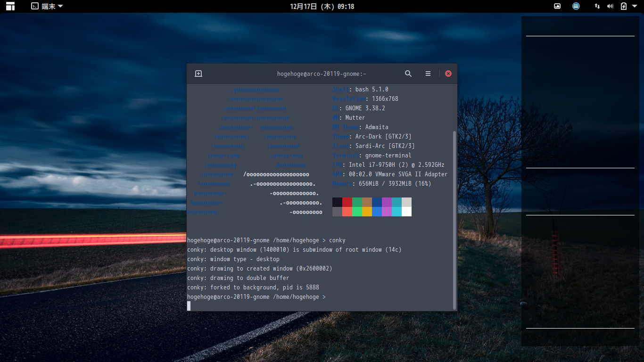
Task: Click the terminal block cursor on last line
Action: 189,306
